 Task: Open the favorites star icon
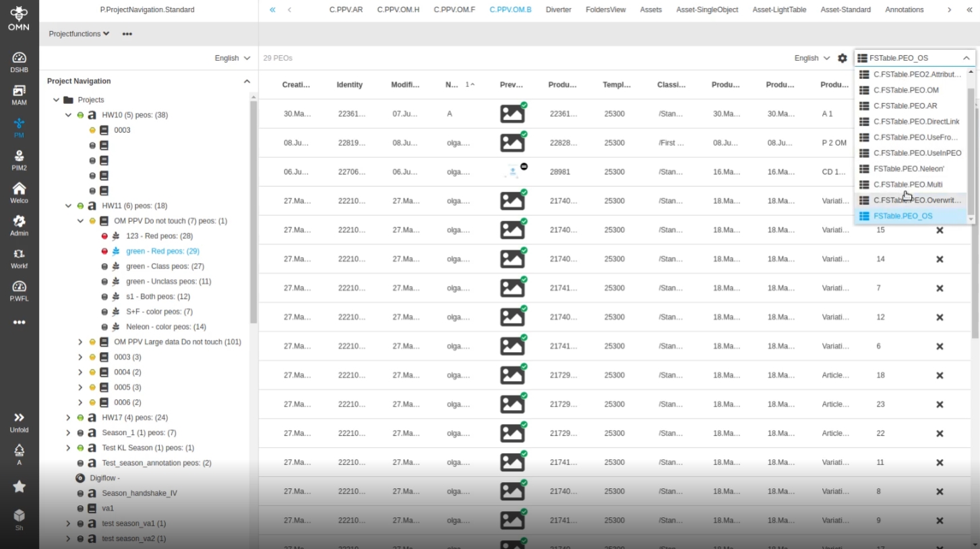coord(19,486)
